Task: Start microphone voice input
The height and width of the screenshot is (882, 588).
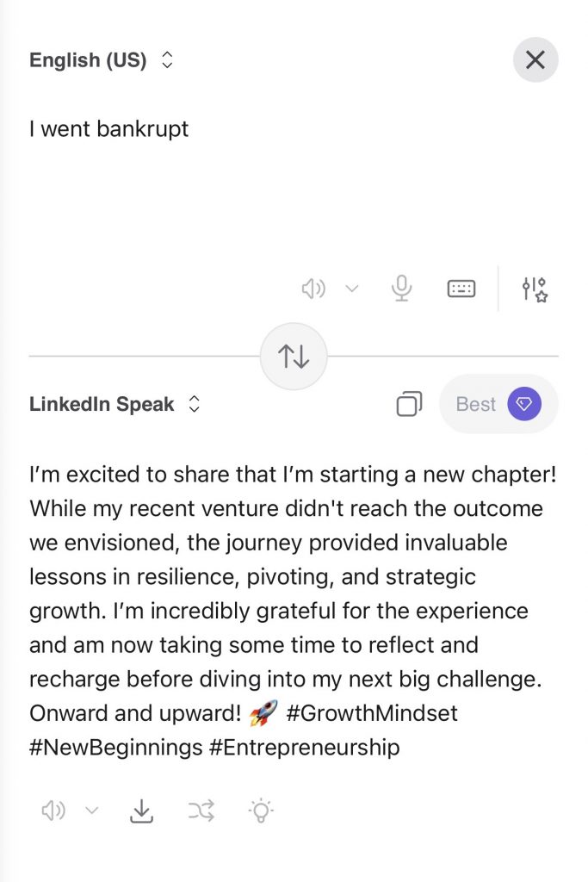Action: point(401,289)
